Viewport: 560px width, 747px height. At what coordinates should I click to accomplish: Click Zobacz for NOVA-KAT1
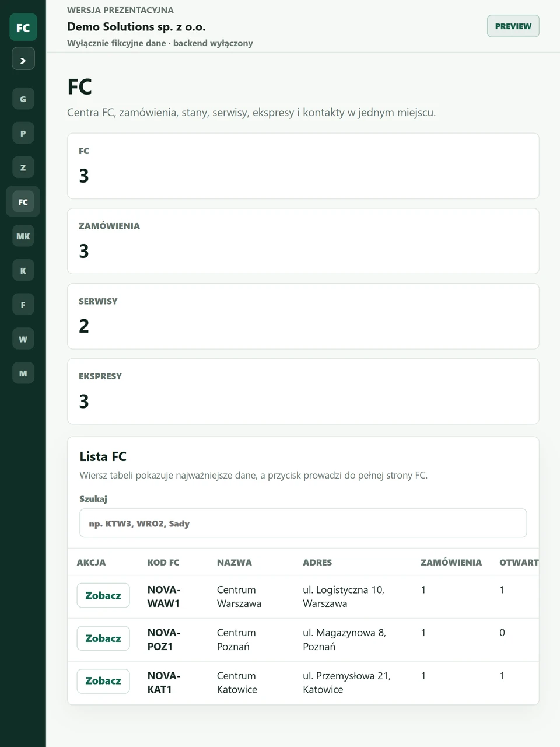tap(103, 681)
